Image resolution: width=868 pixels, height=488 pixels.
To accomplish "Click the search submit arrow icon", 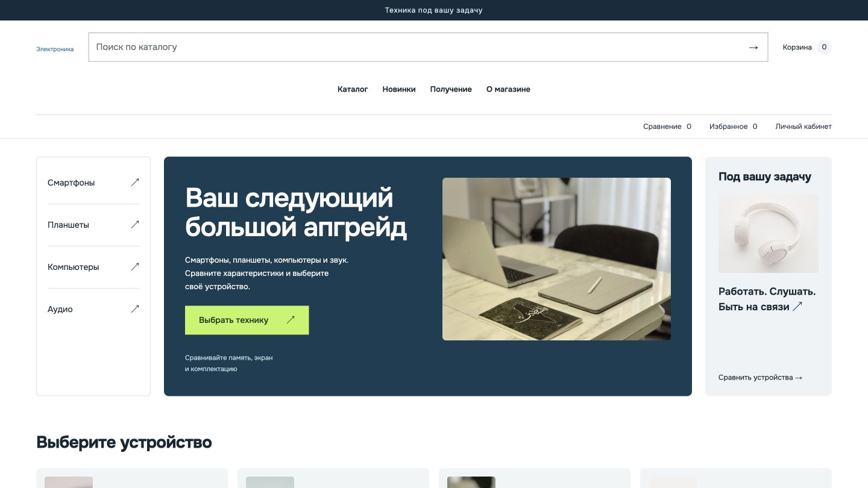I will click(753, 47).
